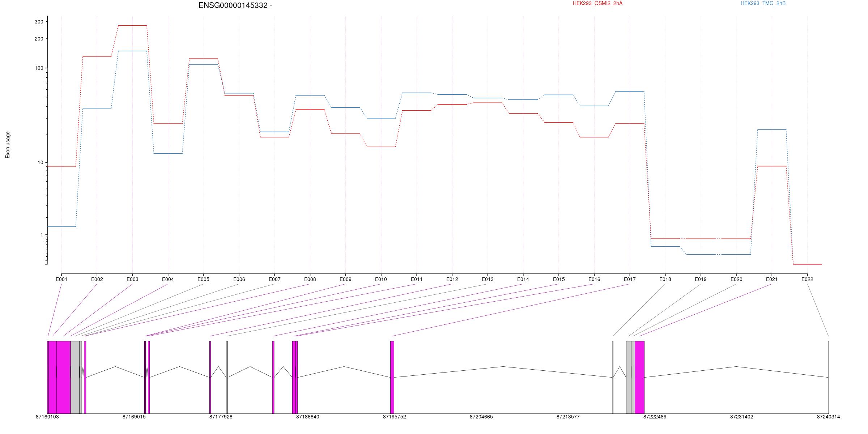Click genomic coordinate 87213577
This screenshot has height=434, width=868.
pos(568,417)
